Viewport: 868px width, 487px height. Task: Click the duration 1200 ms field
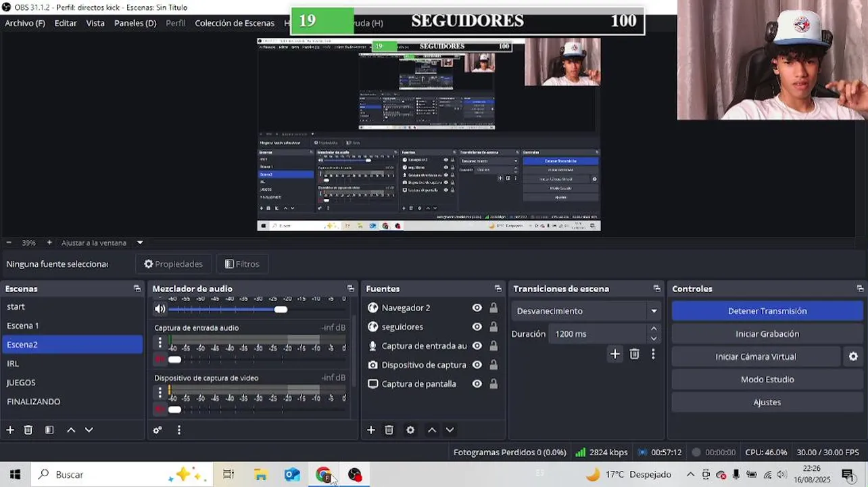(598, 333)
